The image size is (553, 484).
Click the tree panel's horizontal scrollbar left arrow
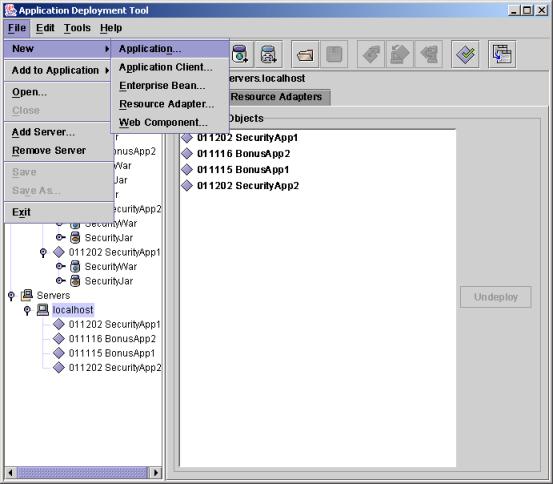pos(10,472)
